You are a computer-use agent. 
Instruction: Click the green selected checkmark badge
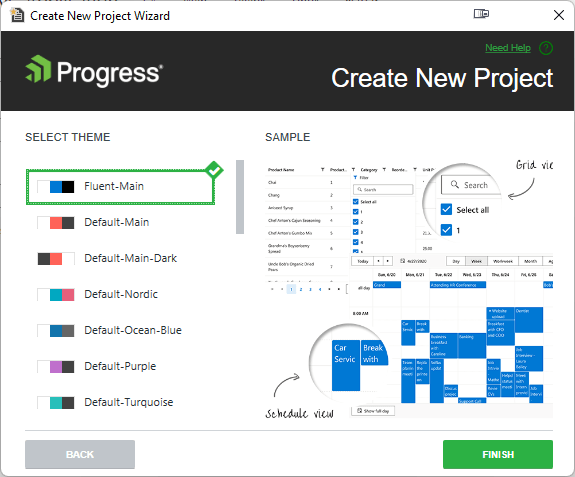(214, 170)
